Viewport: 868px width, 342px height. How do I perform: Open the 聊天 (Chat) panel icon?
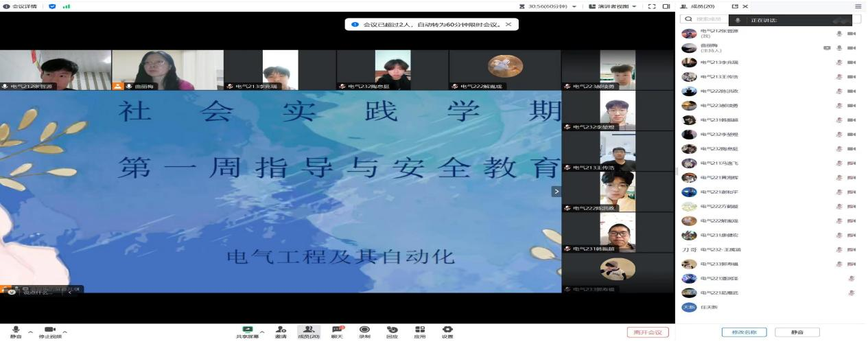click(x=337, y=331)
